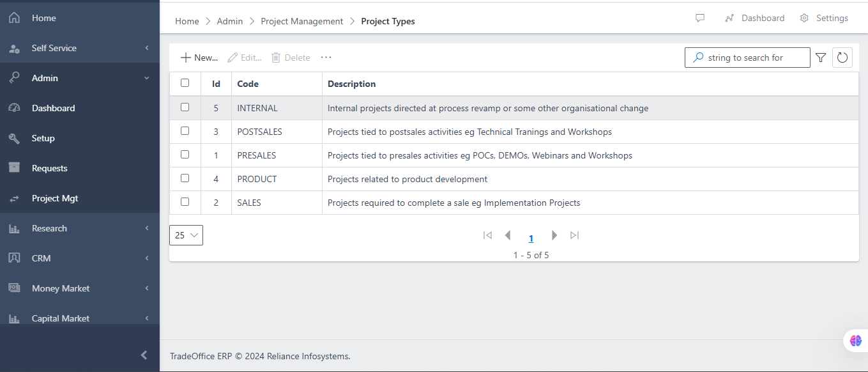Image resolution: width=868 pixels, height=372 pixels.
Task: Open Requests from the sidebar icon
Action: [14, 167]
